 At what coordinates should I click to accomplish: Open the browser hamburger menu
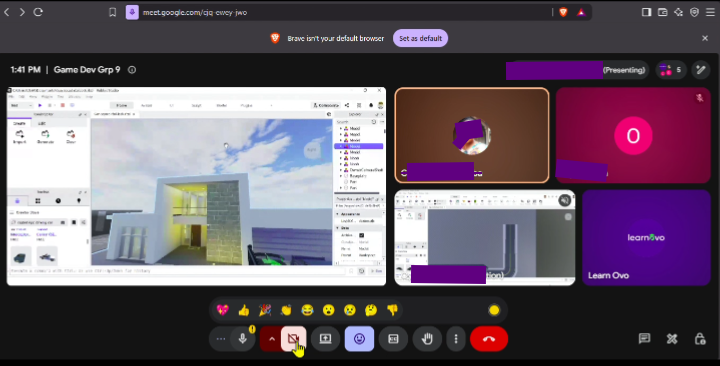pyautogui.click(x=710, y=12)
